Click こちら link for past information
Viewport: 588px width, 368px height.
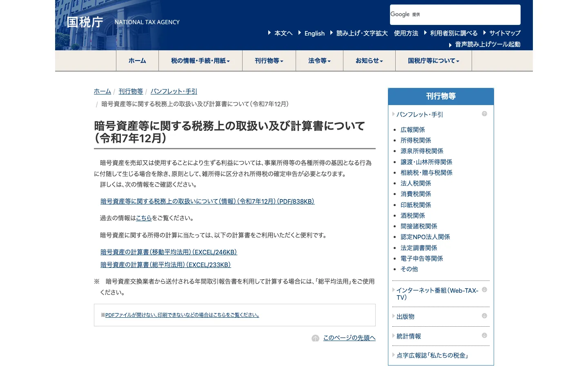pyautogui.click(x=144, y=218)
